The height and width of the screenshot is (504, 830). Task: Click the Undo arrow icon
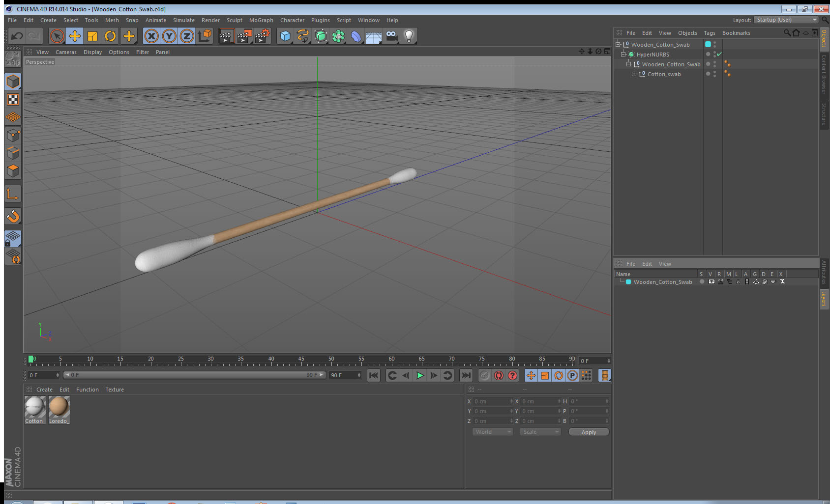click(17, 36)
